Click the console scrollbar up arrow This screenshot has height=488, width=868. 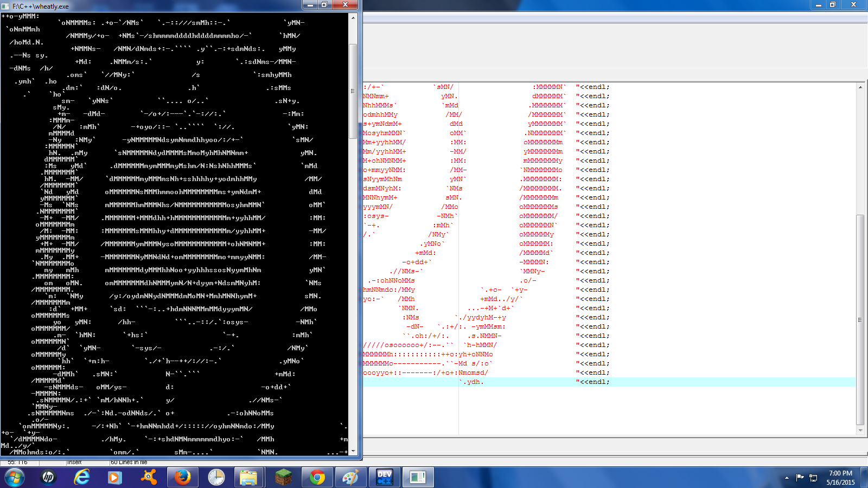(353, 18)
